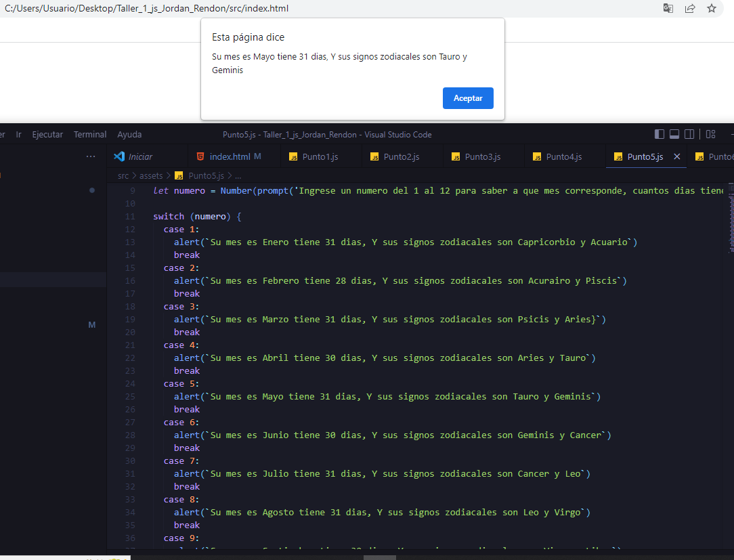Click the JS icon on Punto1.js tab

click(x=293, y=157)
